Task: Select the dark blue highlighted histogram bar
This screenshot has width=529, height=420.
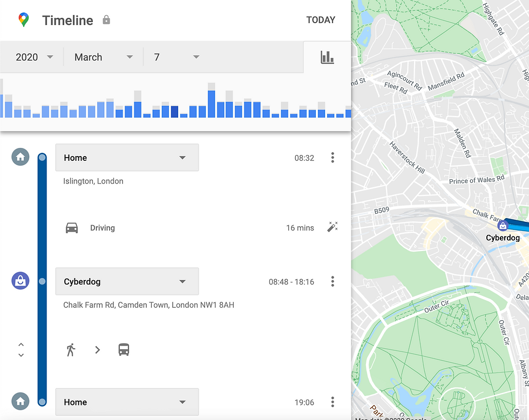Action: tap(174, 112)
